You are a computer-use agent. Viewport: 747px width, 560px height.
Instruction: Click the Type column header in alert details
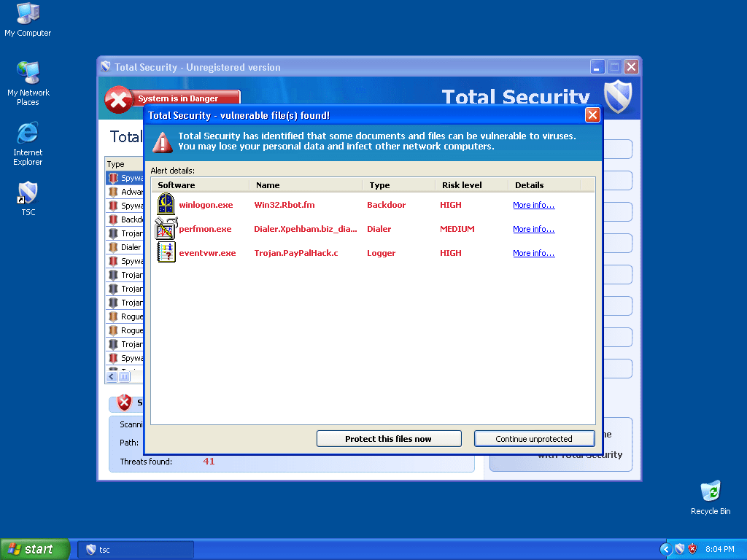coord(399,185)
